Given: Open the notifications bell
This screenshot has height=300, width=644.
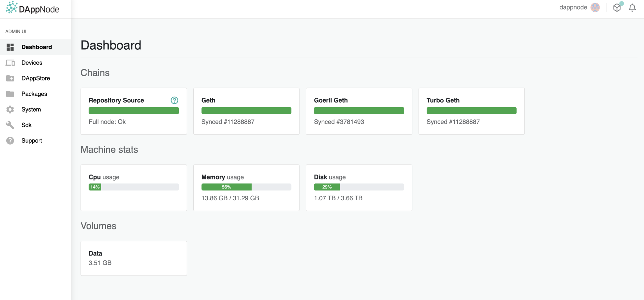Looking at the screenshot, I should 632,8.
